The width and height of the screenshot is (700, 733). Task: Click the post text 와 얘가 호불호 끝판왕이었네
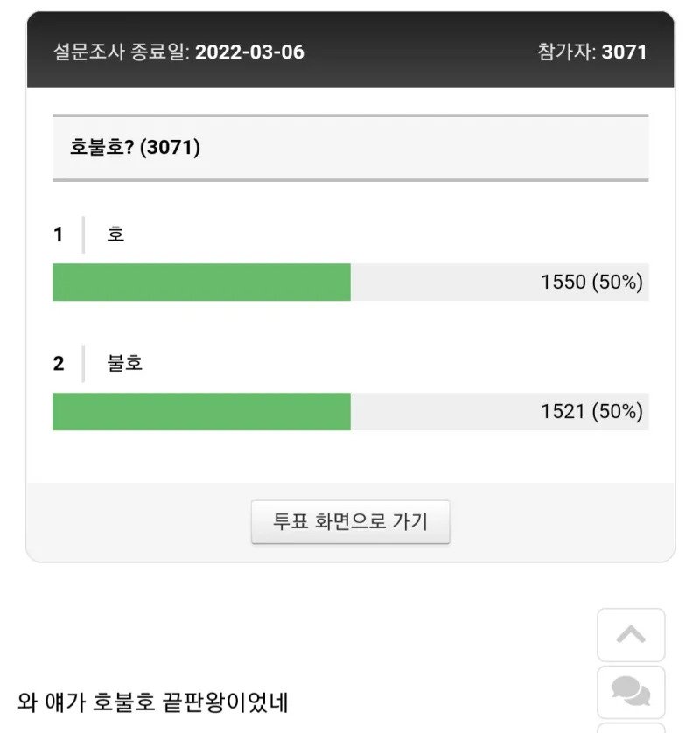pyautogui.click(x=153, y=702)
